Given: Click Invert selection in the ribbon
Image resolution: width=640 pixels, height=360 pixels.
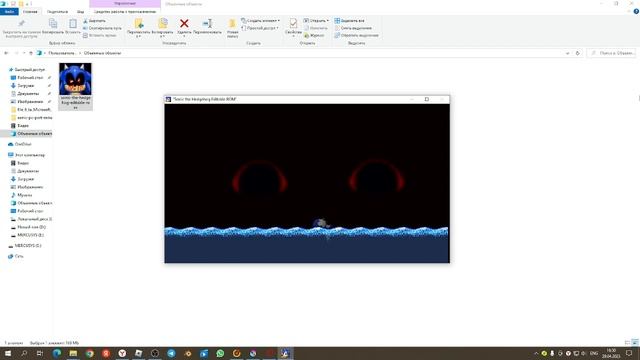Looking at the screenshot, I should pyautogui.click(x=356, y=36).
